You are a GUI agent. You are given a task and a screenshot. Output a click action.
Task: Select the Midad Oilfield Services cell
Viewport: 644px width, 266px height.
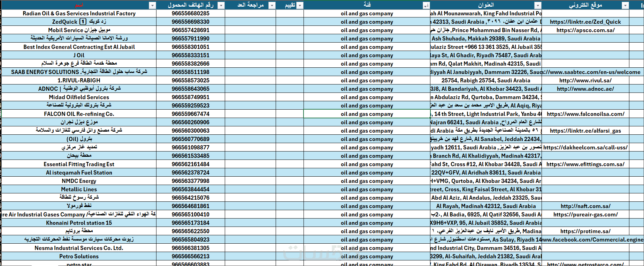(79, 97)
